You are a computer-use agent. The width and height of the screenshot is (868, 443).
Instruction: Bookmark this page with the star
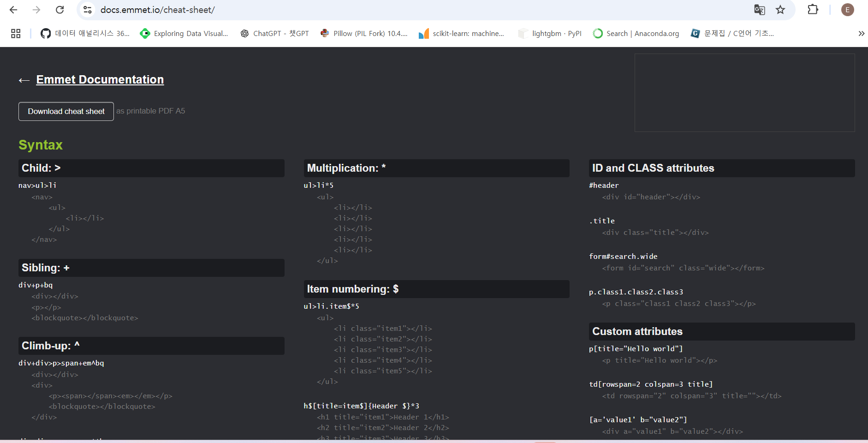pyautogui.click(x=780, y=10)
